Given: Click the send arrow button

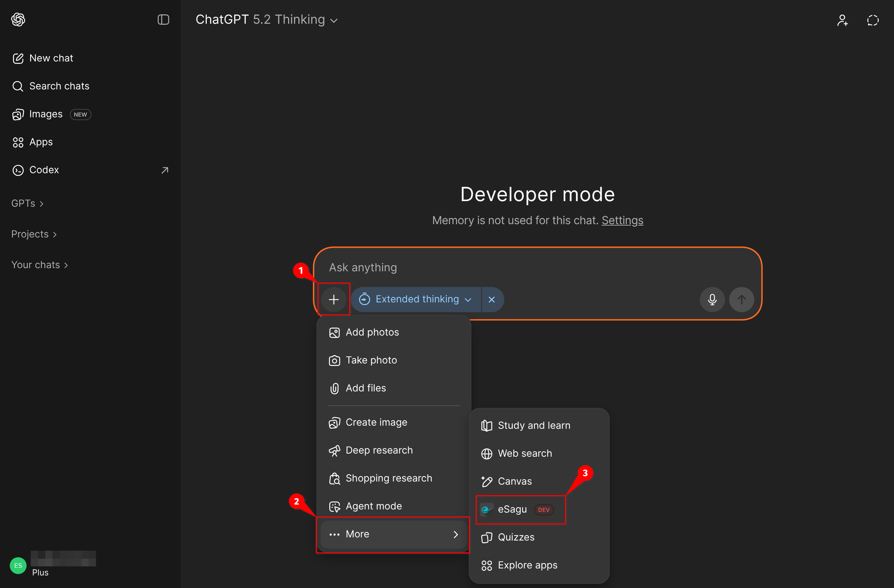Looking at the screenshot, I should coord(741,299).
